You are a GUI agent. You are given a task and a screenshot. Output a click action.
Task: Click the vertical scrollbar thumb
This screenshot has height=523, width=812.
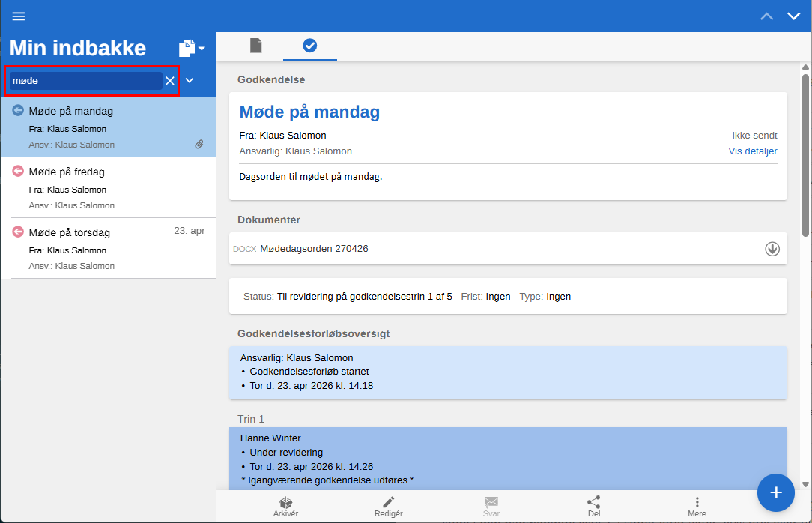(x=805, y=155)
